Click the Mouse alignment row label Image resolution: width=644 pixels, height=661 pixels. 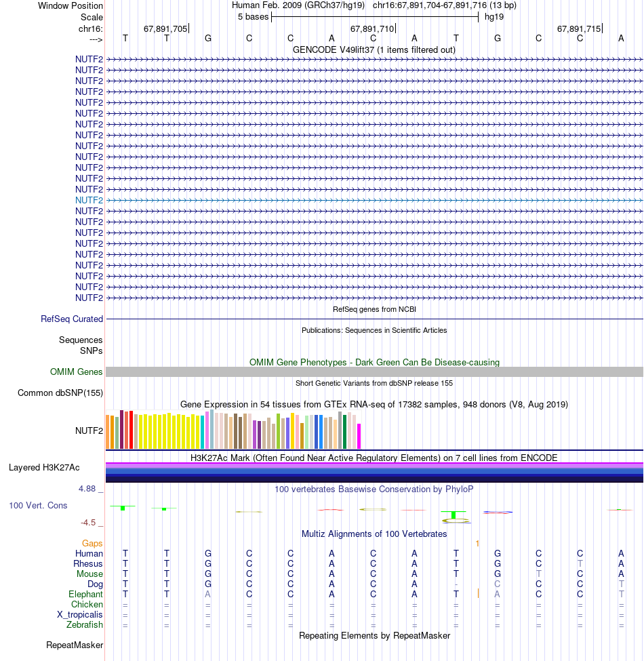89,574
